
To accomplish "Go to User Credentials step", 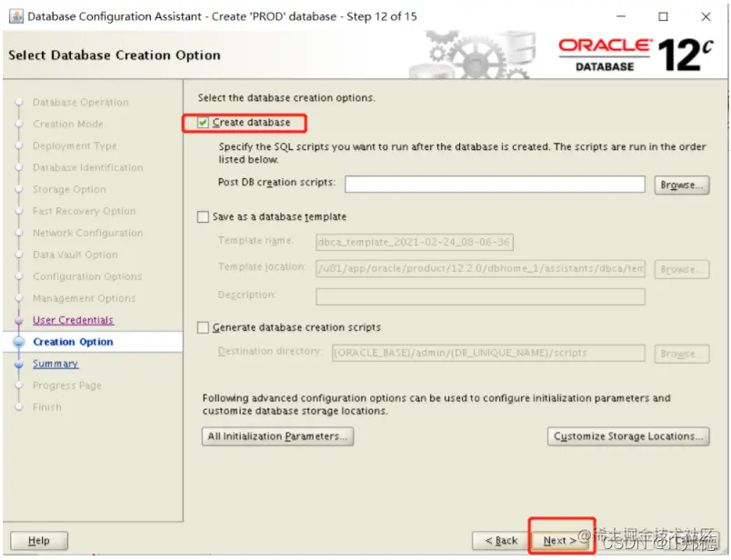I will [x=73, y=320].
